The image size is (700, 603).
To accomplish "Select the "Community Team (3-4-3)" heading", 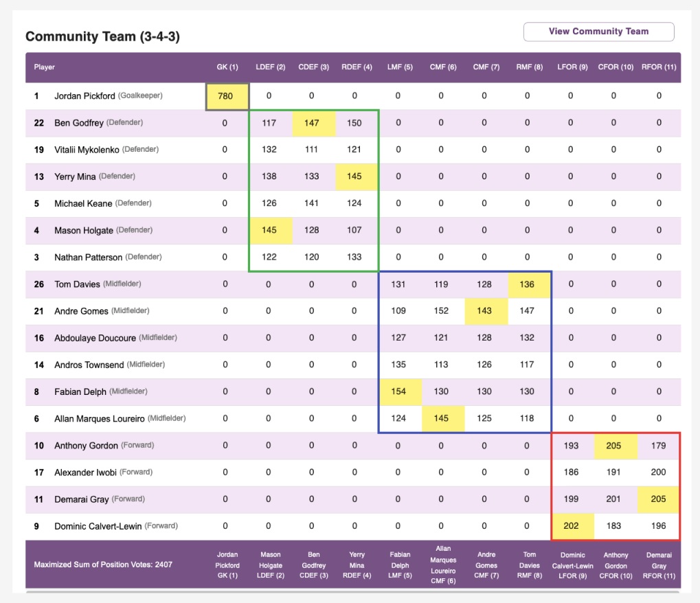I will coord(102,36).
